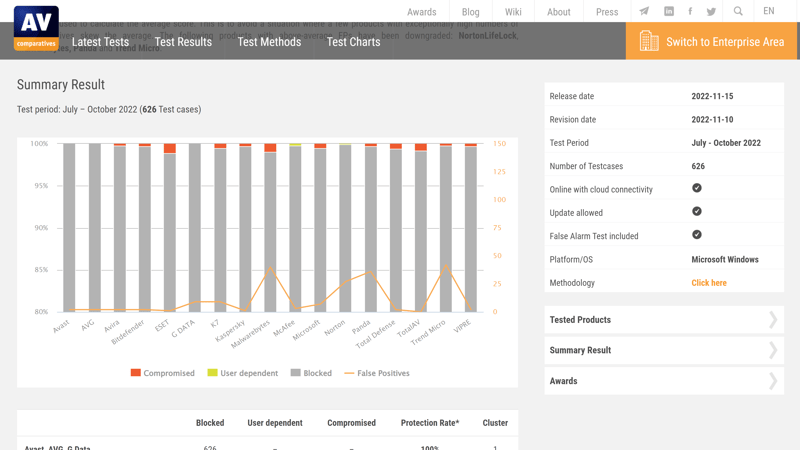This screenshot has height=450, width=800.
Task: Click the Microsoft Windows platform value
Action: (x=724, y=259)
